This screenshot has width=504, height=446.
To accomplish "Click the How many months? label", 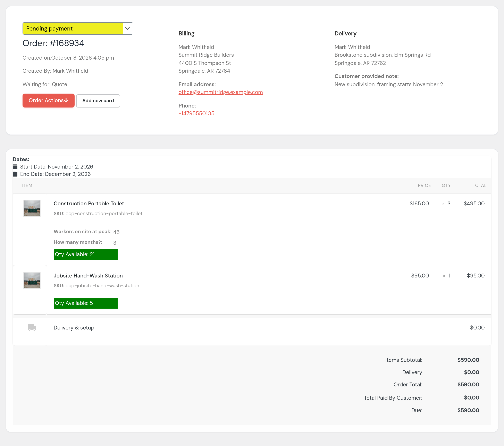I will coord(78,242).
